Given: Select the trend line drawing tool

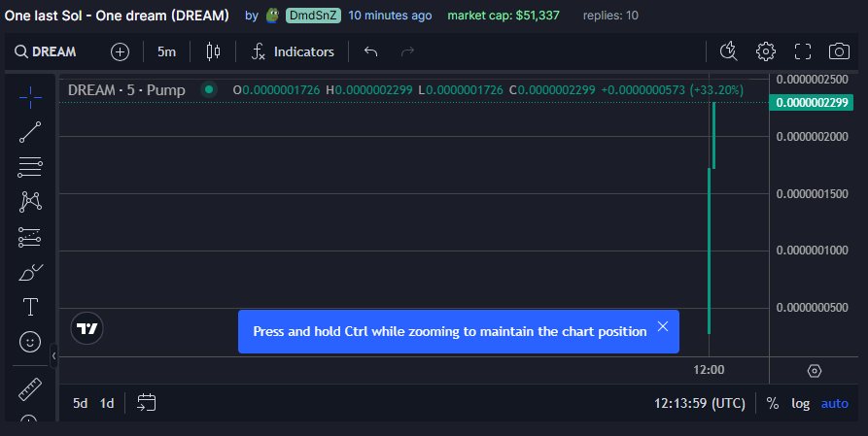Looking at the screenshot, I should click(30, 132).
